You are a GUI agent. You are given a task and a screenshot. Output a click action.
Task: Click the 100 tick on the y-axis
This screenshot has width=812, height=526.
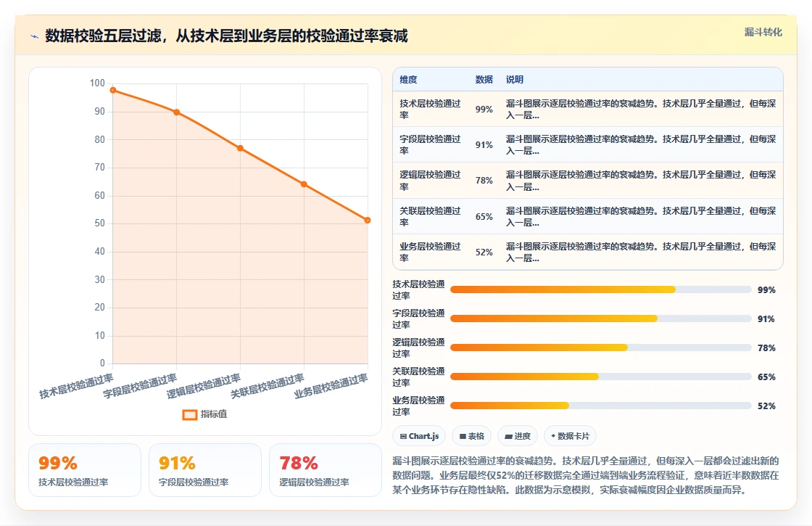tap(97, 83)
